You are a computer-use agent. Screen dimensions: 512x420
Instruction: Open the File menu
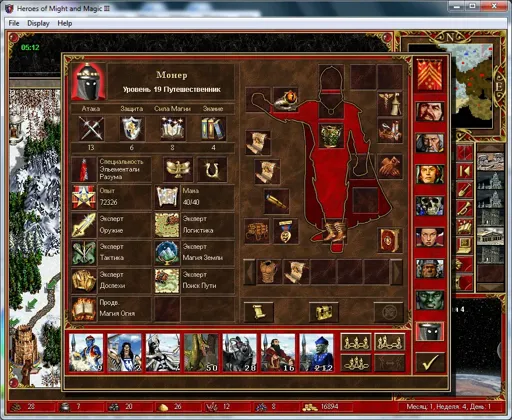(14, 23)
